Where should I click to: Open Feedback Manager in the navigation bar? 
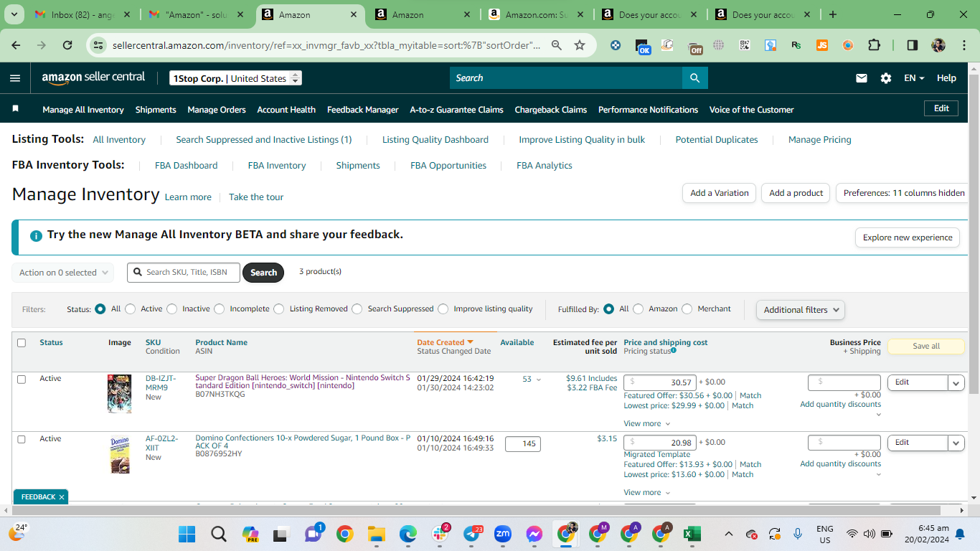tap(363, 110)
